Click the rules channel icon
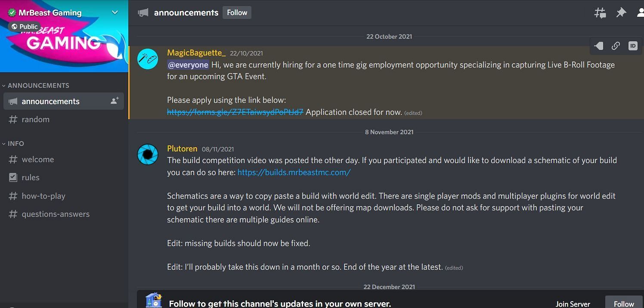 click(x=13, y=177)
